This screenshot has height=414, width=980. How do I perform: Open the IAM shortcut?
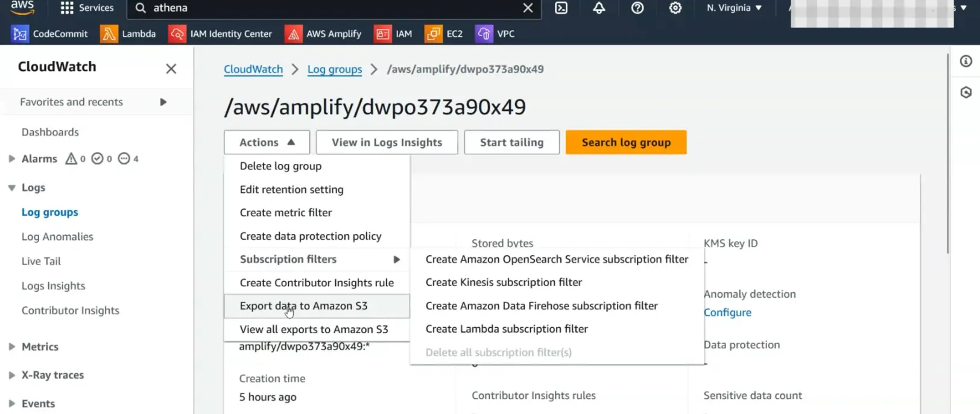(394, 34)
